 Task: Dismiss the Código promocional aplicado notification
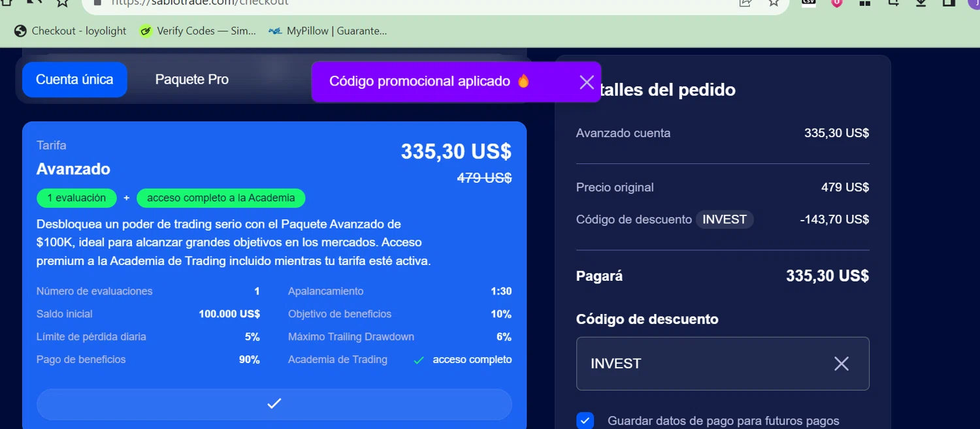(x=586, y=82)
